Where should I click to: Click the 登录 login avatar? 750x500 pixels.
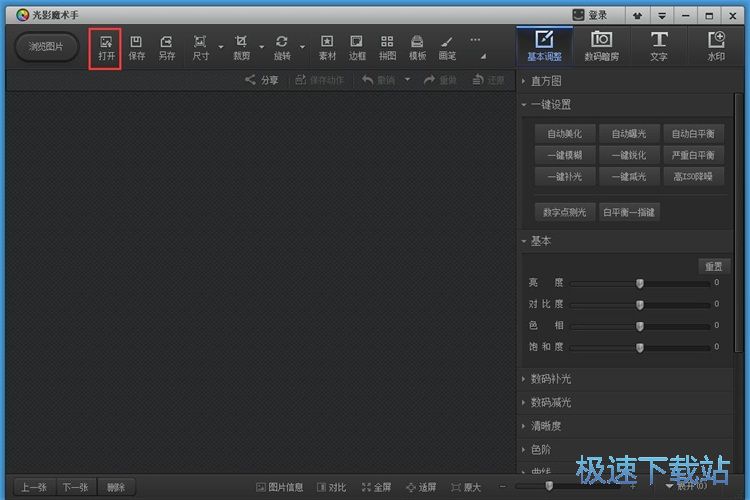pyautogui.click(x=578, y=15)
